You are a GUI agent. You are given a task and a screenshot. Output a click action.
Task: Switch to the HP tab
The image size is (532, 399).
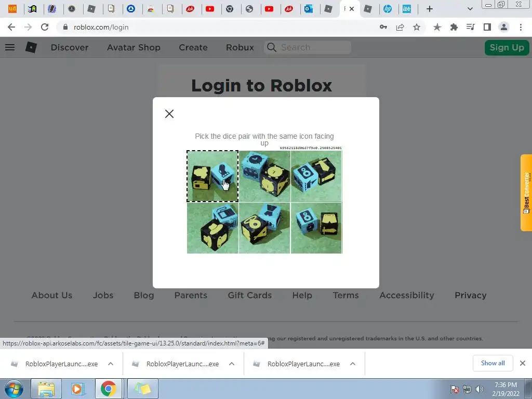(x=388, y=9)
